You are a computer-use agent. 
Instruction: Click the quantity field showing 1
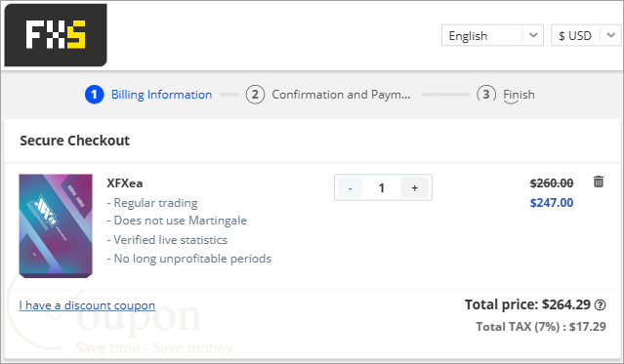pyautogui.click(x=382, y=187)
